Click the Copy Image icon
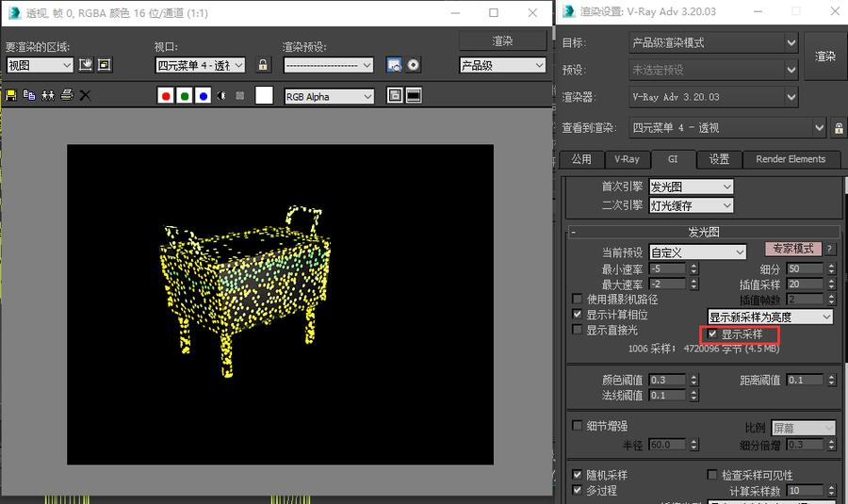Screen dimensions: 848x504 (x=29, y=96)
